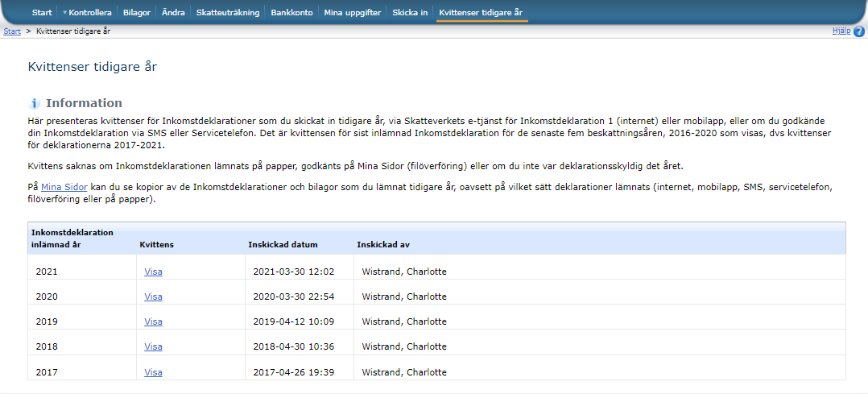Switch to the Bilagor tab
This screenshot has width=868, height=394.
(x=136, y=13)
